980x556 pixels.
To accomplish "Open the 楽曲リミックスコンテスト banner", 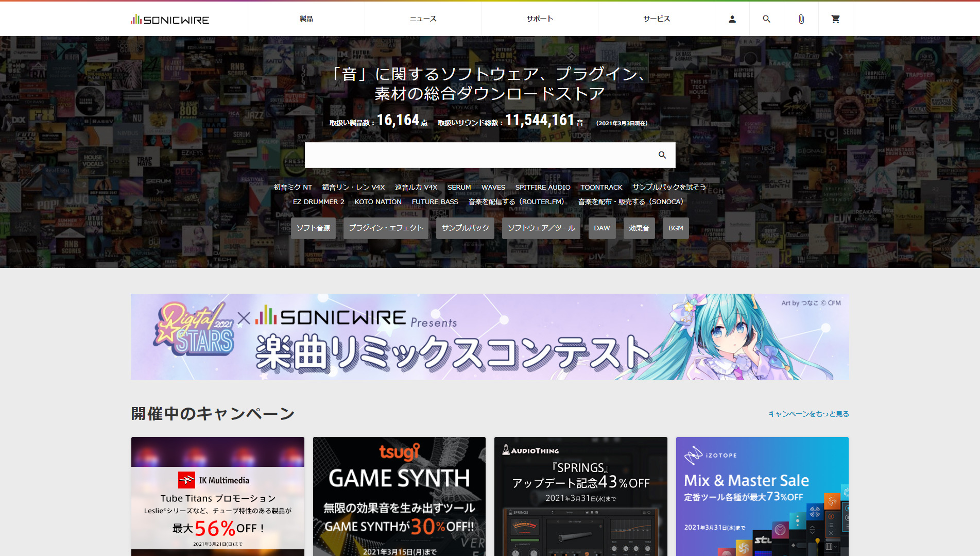I will pos(490,337).
